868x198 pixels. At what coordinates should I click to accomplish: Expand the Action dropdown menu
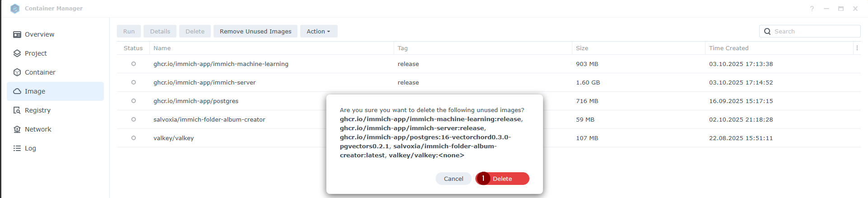point(318,31)
